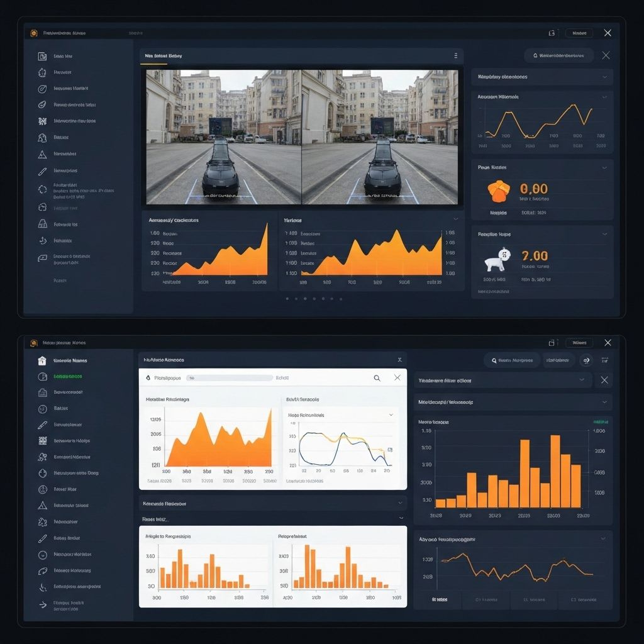The image size is (644, 644).
Task: Click the search pill button in upper right
Action: [559, 55]
